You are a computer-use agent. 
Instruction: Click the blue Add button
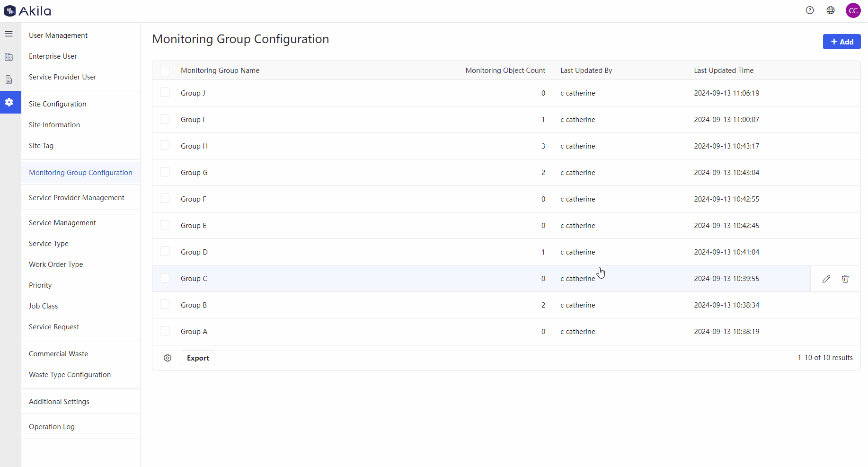(x=841, y=42)
